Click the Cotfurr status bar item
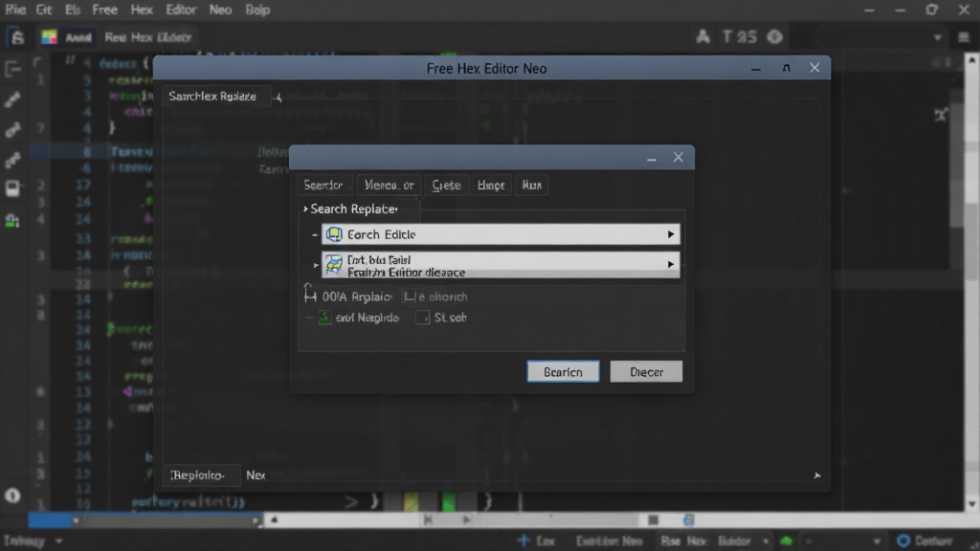The height and width of the screenshot is (551, 980). [x=924, y=541]
